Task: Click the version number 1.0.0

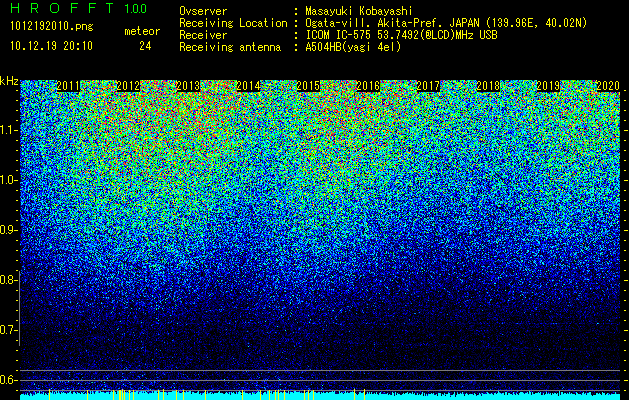Action: 135,8
